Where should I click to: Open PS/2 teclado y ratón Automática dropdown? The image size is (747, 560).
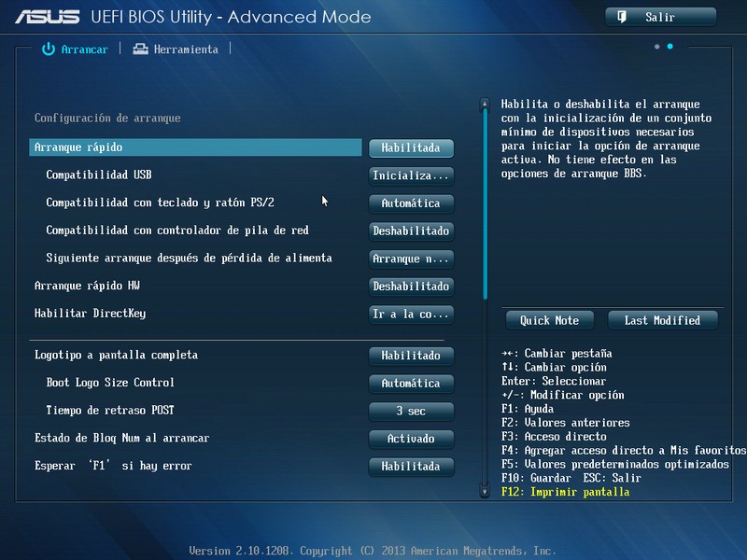(x=411, y=203)
